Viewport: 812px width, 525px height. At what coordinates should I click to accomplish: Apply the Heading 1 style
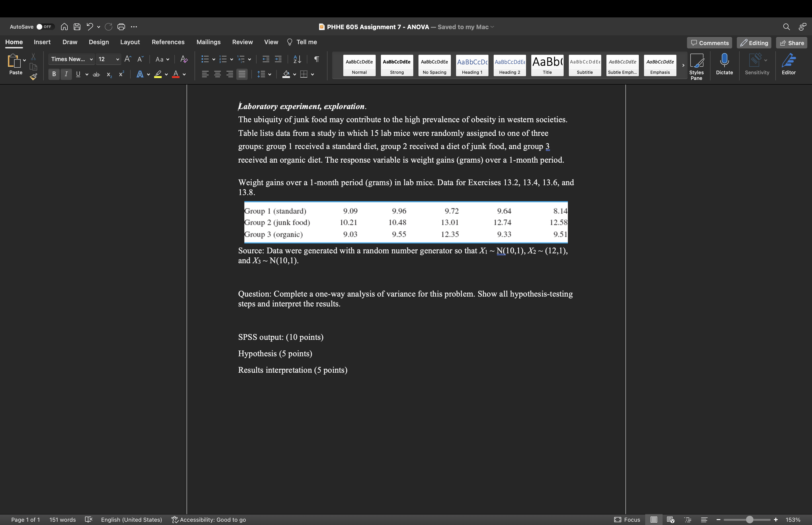pos(472,65)
